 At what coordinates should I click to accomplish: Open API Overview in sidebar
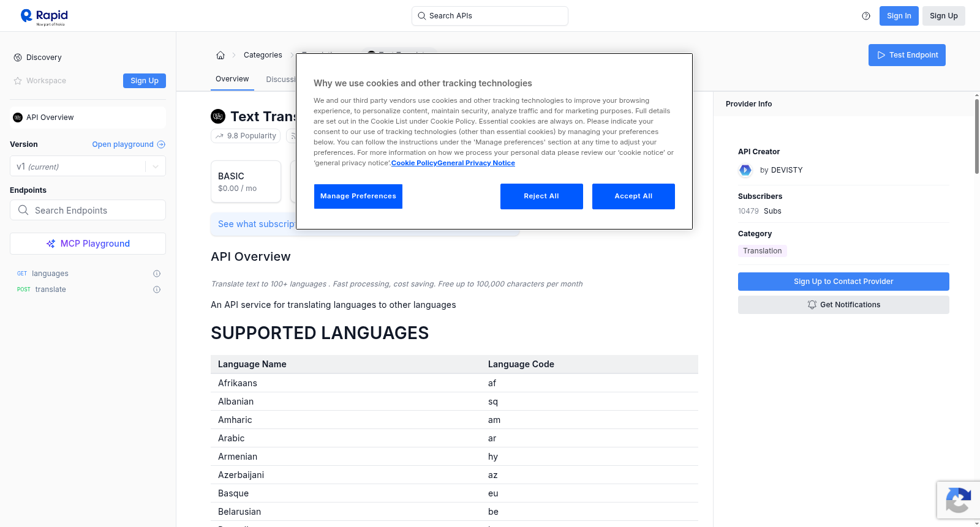click(88, 118)
